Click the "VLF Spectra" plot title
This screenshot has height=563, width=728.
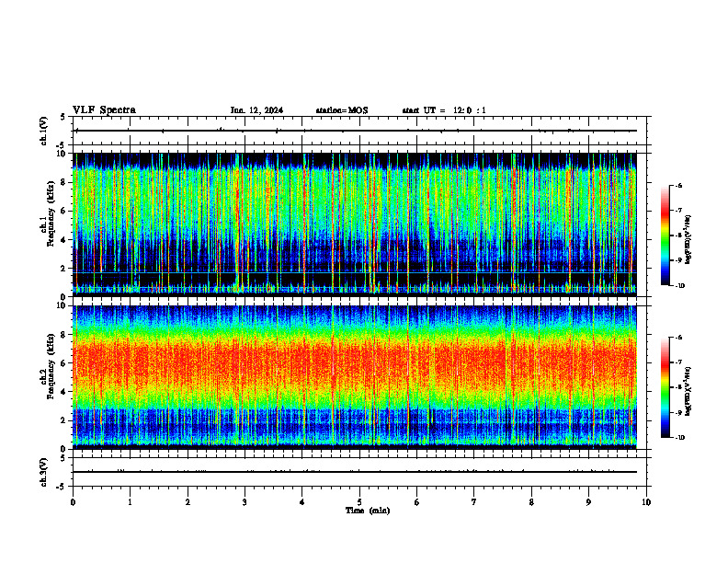pyautogui.click(x=104, y=110)
